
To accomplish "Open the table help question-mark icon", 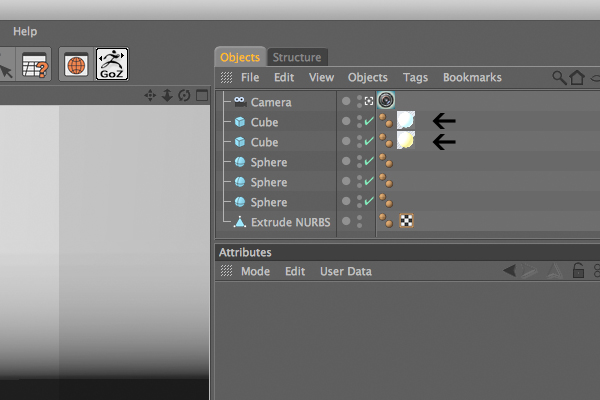I will coord(35,65).
